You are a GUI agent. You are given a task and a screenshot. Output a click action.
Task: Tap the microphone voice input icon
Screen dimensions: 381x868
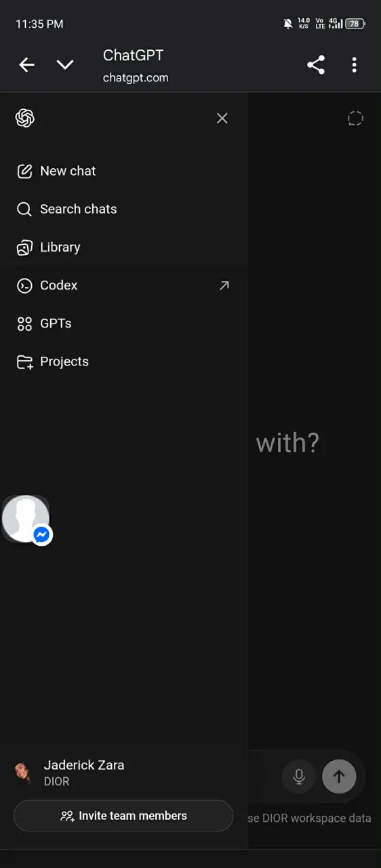point(299,776)
